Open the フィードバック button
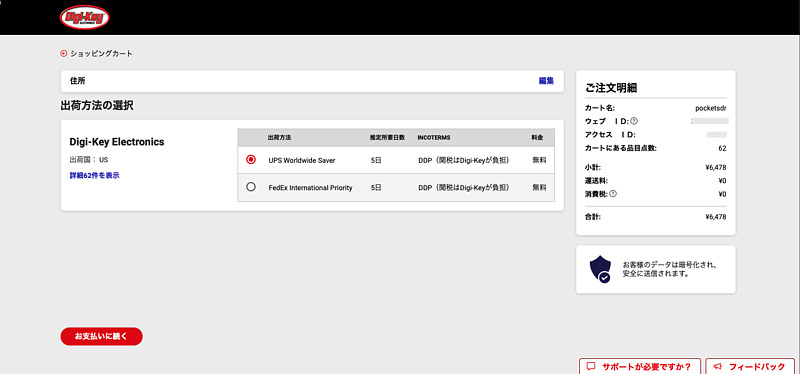This screenshot has height=374, width=800. click(749, 366)
